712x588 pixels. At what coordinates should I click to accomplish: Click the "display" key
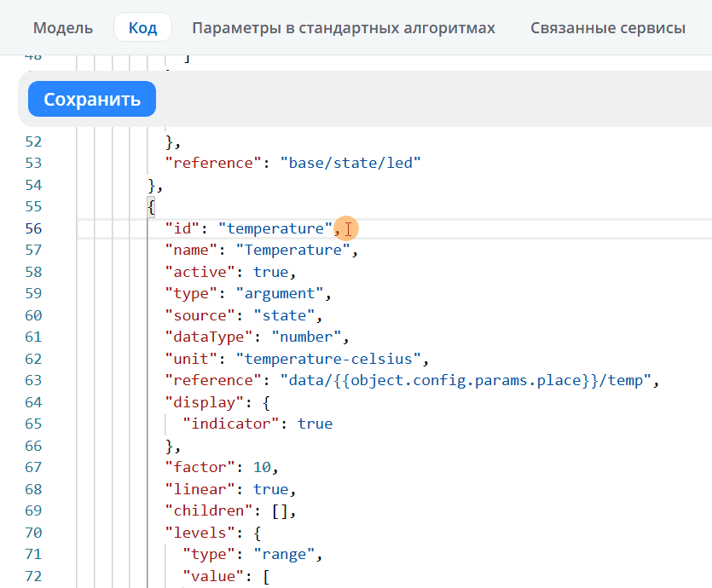(205, 402)
